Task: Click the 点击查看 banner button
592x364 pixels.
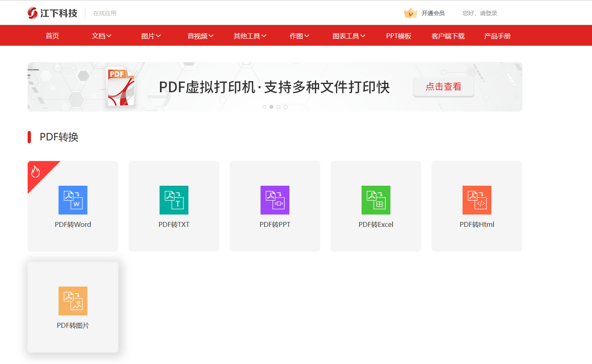Action: 444,87
